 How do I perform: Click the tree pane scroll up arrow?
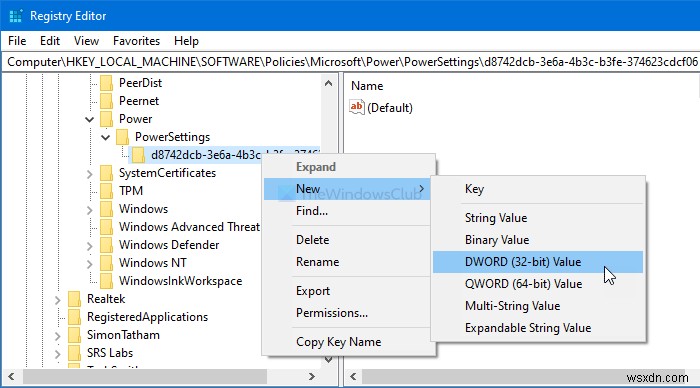click(329, 83)
